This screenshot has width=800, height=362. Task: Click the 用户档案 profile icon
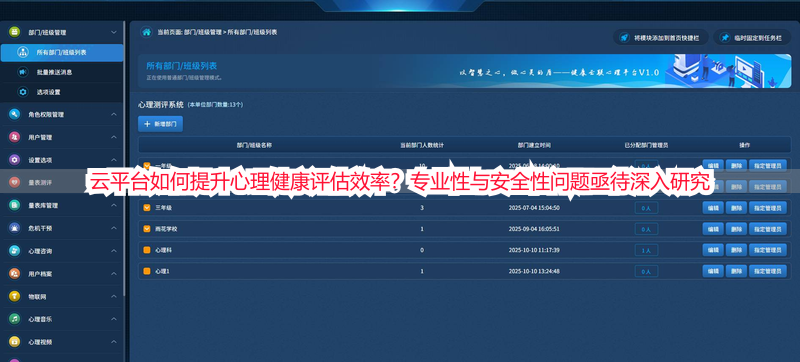[x=14, y=274]
